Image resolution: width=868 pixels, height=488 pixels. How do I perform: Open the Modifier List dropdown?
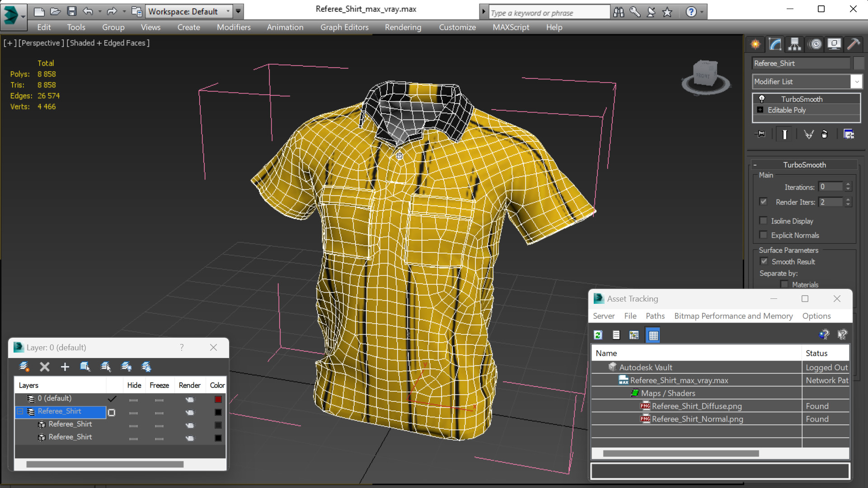856,82
